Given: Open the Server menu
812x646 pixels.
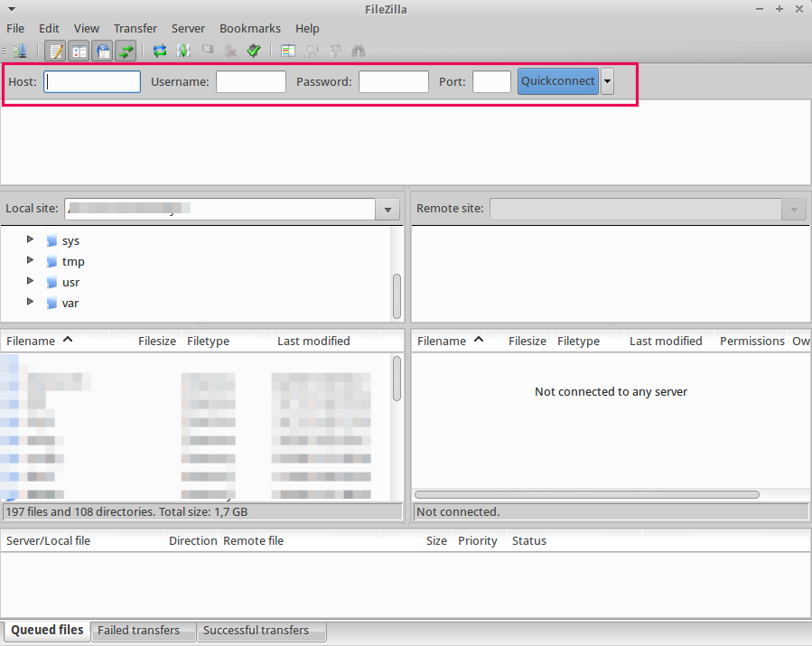Looking at the screenshot, I should [x=188, y=29].
